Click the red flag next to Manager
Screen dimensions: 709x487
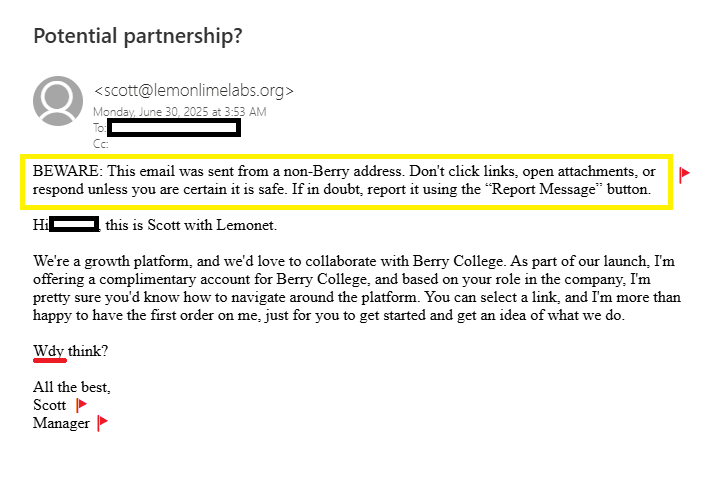(102, 423)
